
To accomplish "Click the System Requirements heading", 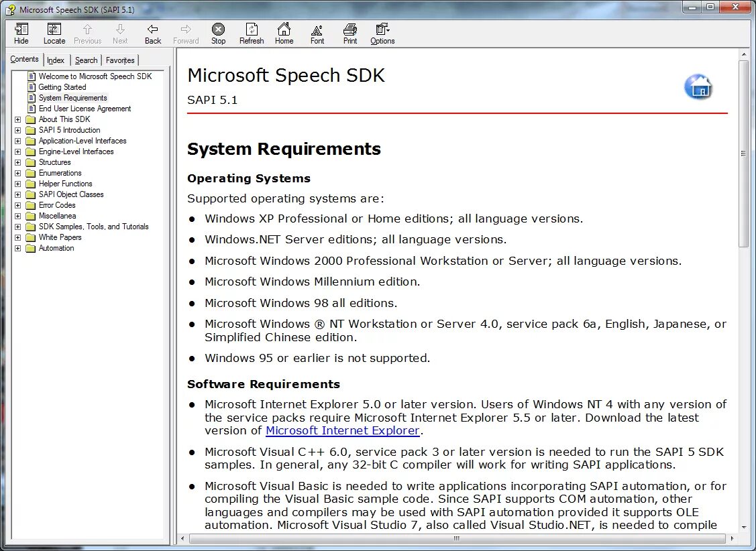I will pyautogui.click(x=284, y=149).
